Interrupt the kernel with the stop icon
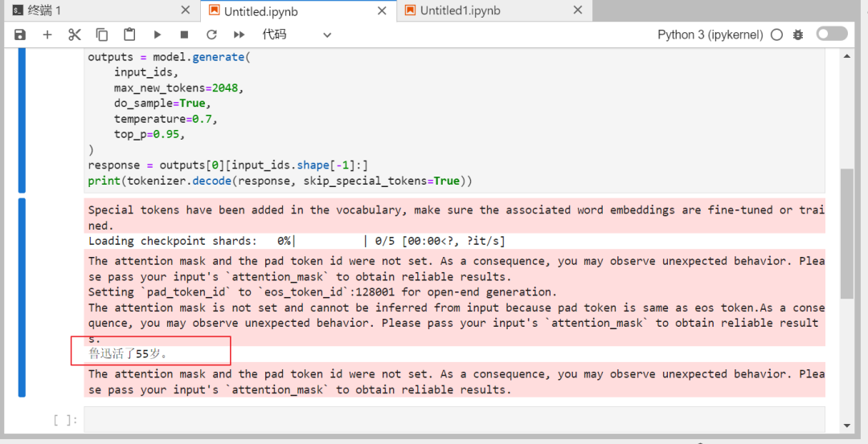Viewport: 868px width, 444px height. [x=184, y=35]
